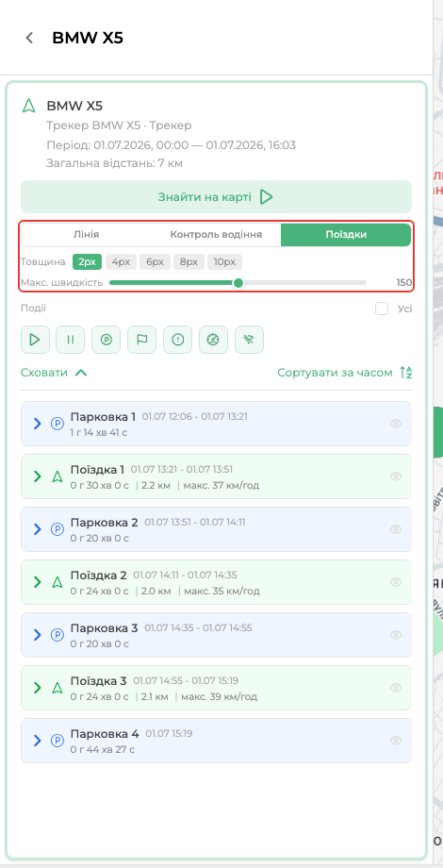
Task: Click the Поїздка 2 title text
Action: (x=98, y=576)
